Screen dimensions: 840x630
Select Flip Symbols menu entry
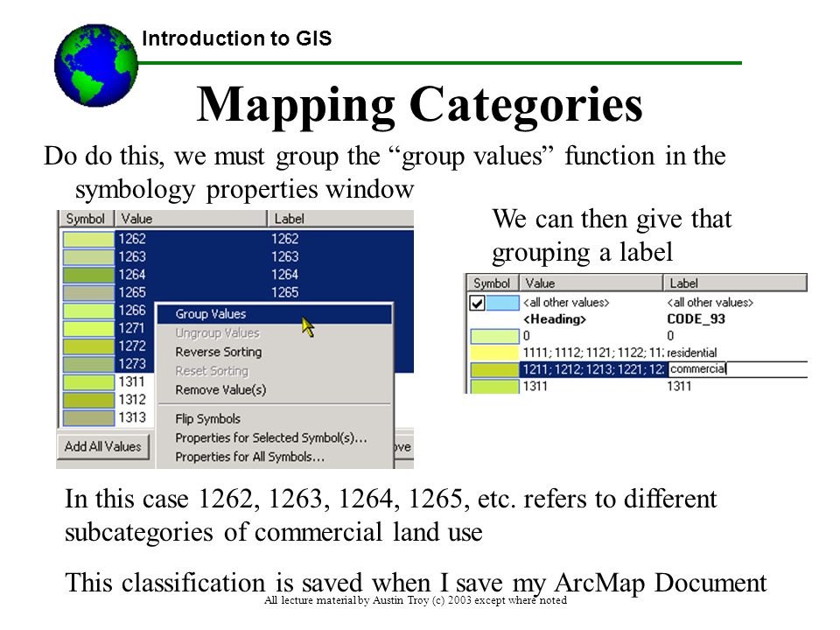coord(208,419)
